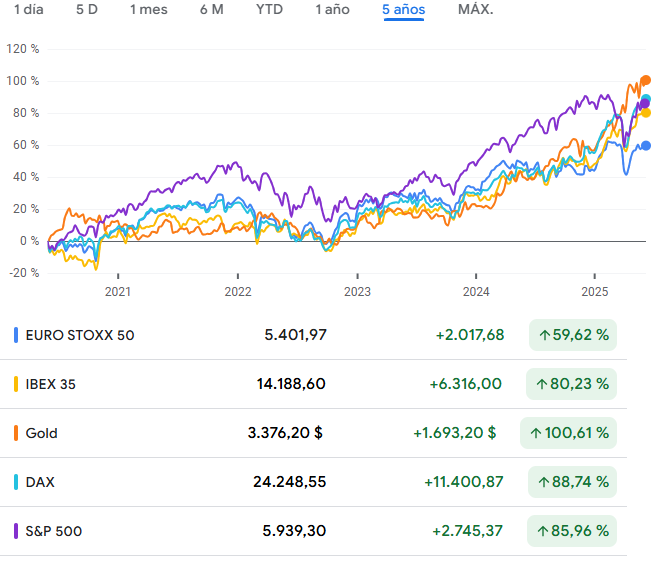This screenshot has height=562, width=668.
Task: Click the 2023 label on the chart axis
Action: pos(357,291)
